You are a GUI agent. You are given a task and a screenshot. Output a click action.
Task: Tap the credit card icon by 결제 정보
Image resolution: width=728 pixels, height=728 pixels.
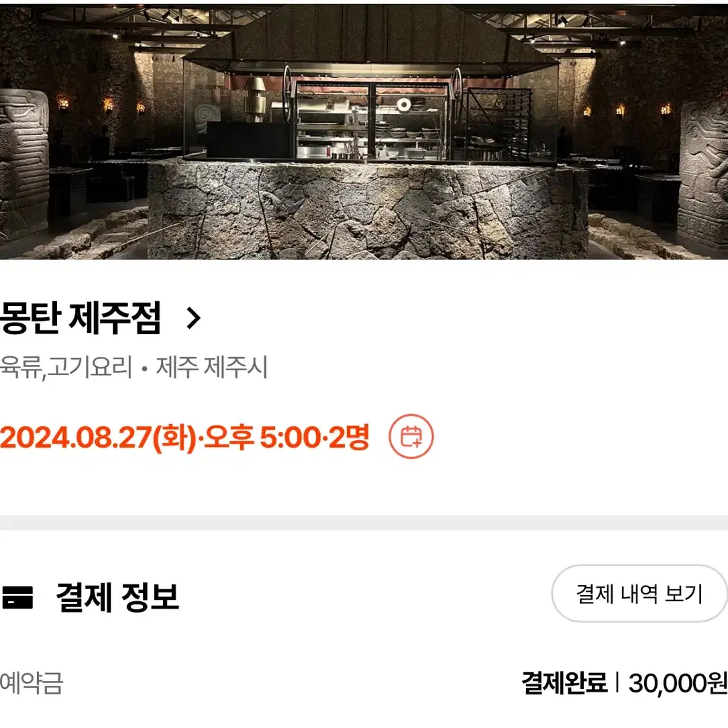(17, 597)
